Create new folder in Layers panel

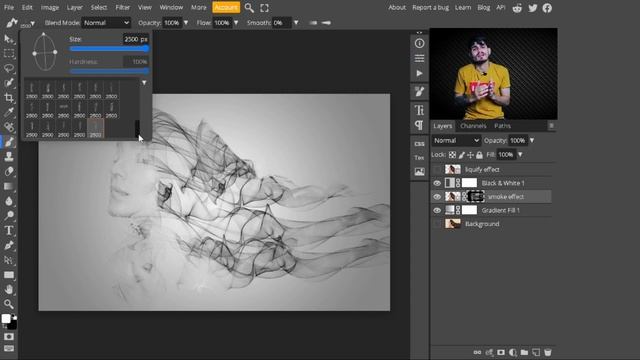pyautogui.click(x=524, y=352)
